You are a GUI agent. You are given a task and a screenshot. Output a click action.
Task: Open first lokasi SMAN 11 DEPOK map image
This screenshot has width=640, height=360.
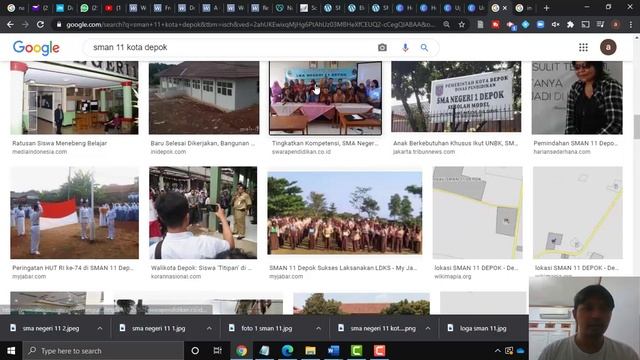478,213
